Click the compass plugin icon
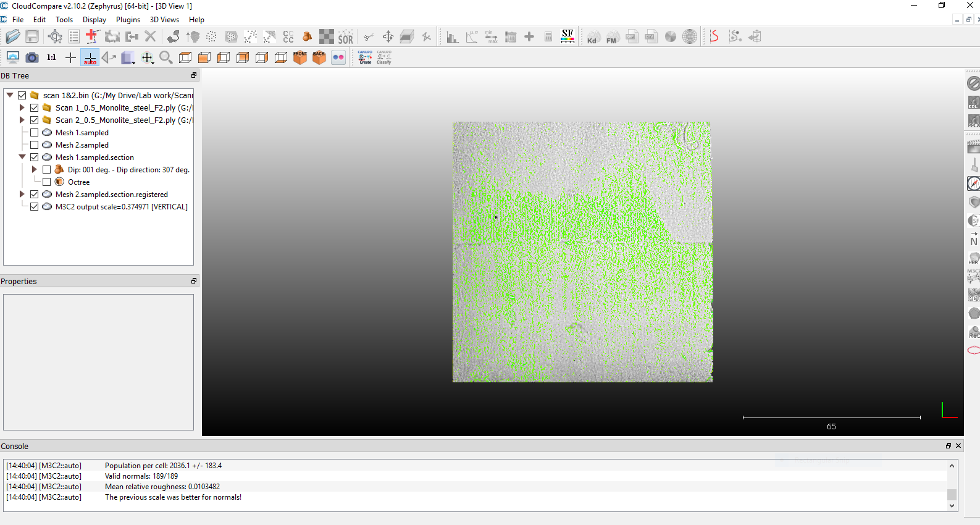 tap(974, 183)
